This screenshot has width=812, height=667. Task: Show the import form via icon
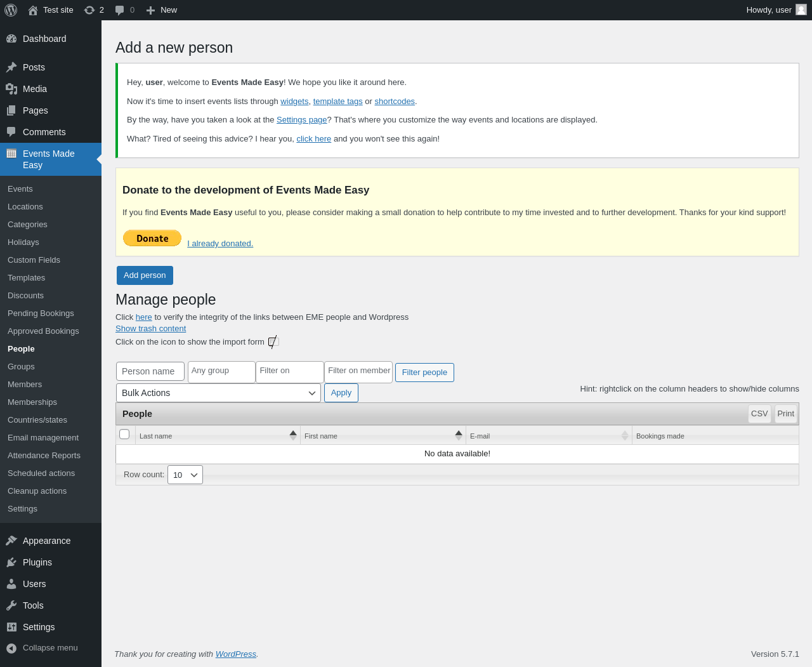pos(273,342)
